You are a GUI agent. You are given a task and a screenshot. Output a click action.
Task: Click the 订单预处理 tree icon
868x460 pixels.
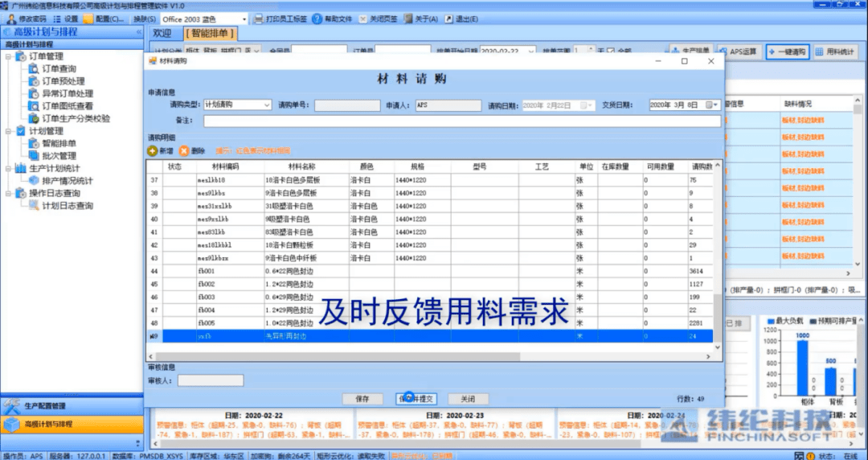pyautogui.click(x=34, y=81)
